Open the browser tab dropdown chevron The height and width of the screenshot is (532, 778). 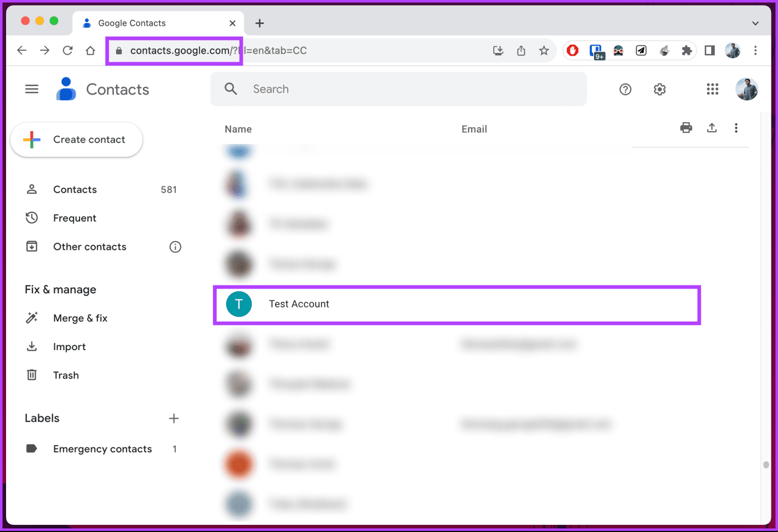pyautogui.click(x=755, y=23)
